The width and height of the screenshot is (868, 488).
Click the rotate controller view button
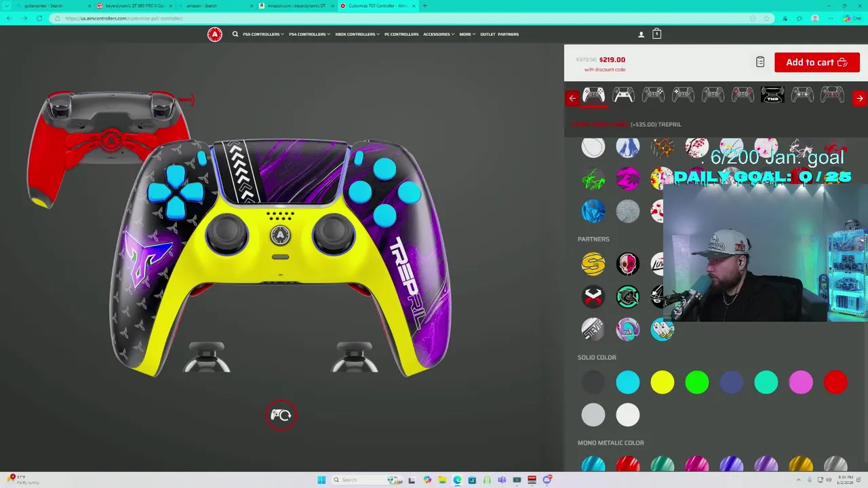pos(281,415)
